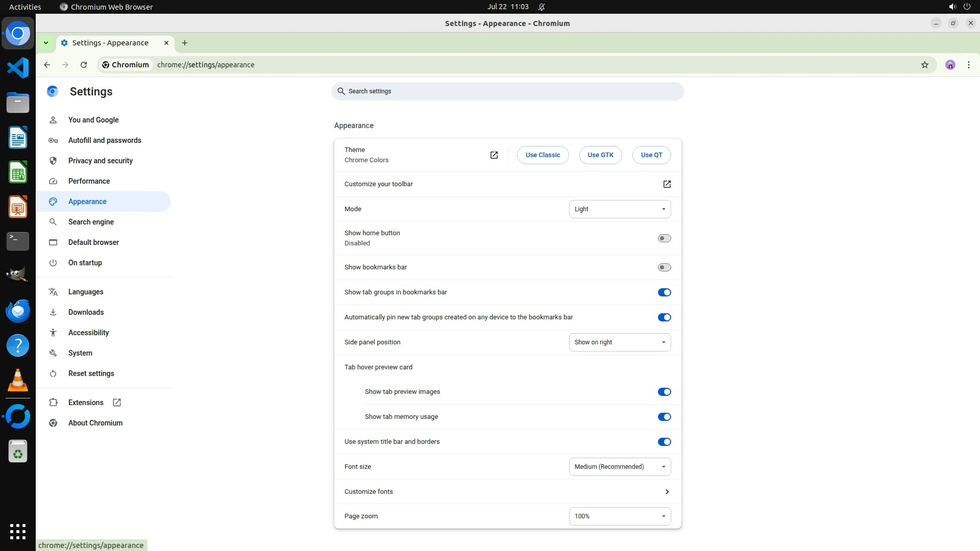Focus the Search settings field
Screen dimensions: 980x551
(507, 91)
